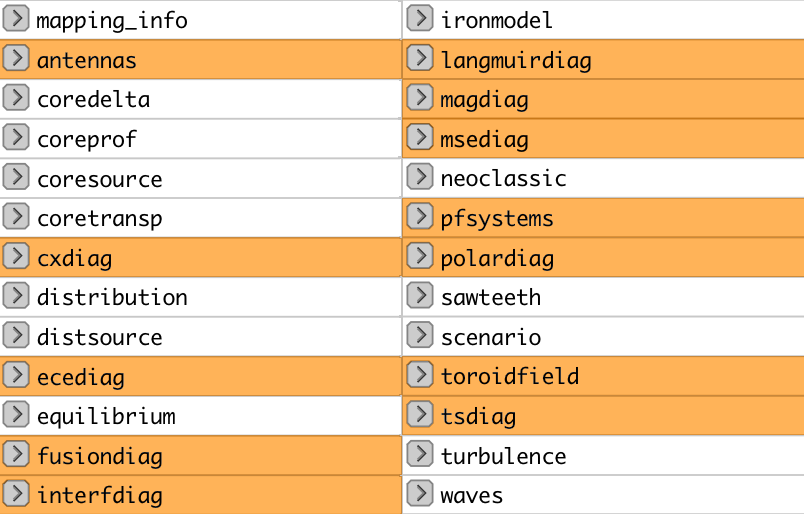Select the highlighted toroidfield row

(x=603, y=376)
